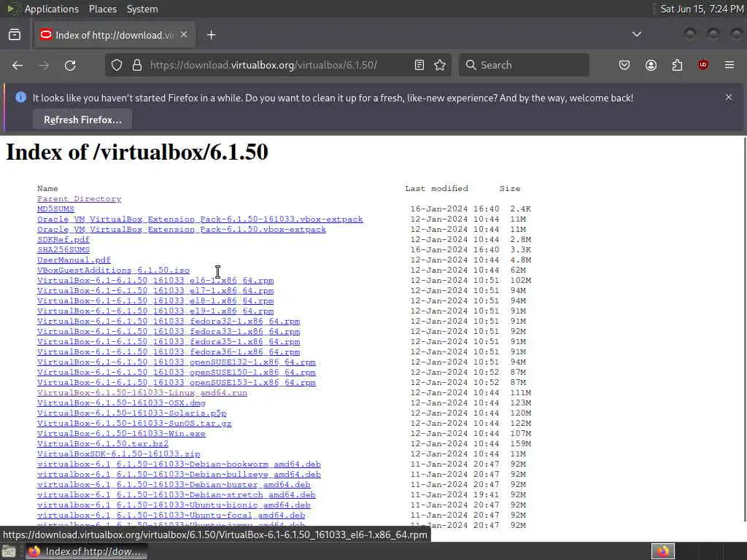The image size is (747, 560).
Task: Open SDKRef.pdf link
Action: pos(63,239)
